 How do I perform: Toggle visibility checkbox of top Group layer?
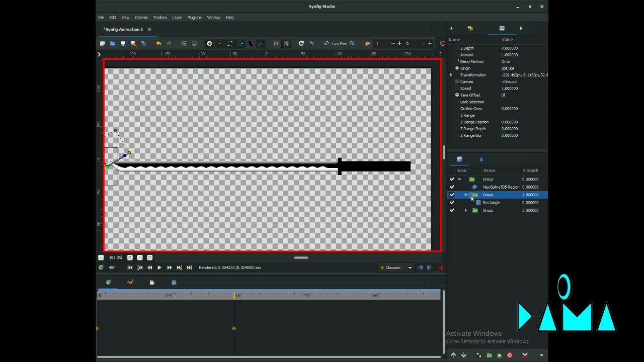(x=452, y=179)
